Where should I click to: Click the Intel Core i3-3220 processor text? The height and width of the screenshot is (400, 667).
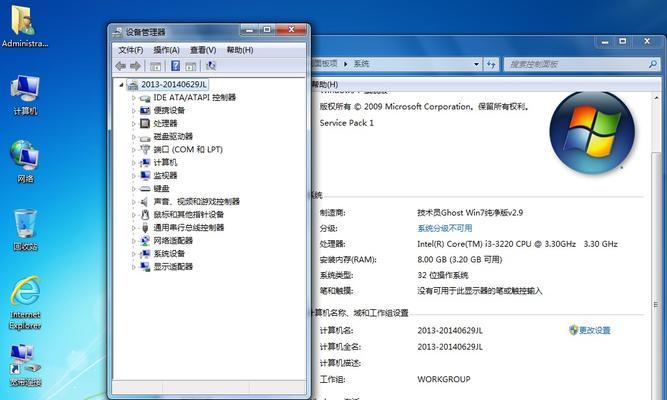coord(517,244)
